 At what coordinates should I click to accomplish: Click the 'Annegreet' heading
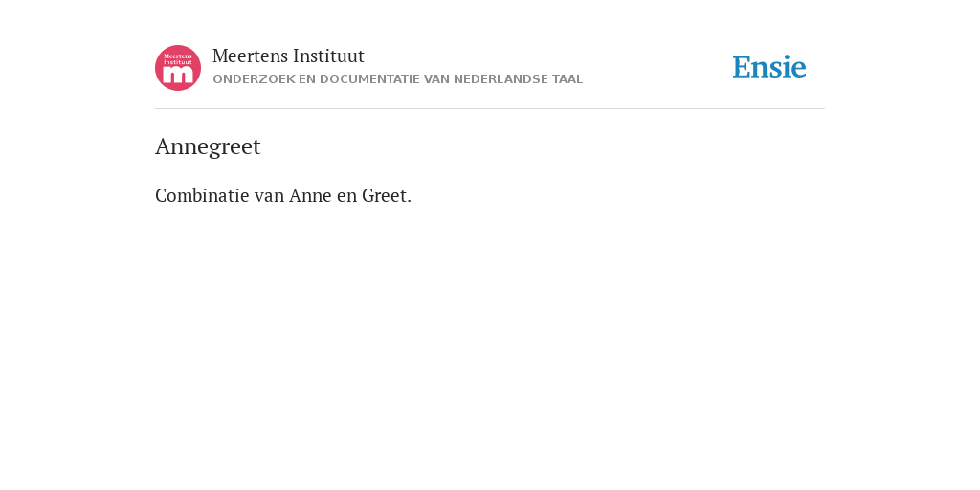point(208,146)
